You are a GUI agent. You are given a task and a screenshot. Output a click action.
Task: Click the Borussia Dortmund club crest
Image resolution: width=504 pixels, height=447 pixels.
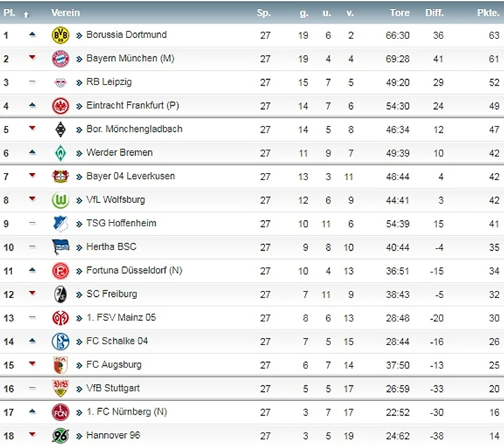tap(61, 36)
